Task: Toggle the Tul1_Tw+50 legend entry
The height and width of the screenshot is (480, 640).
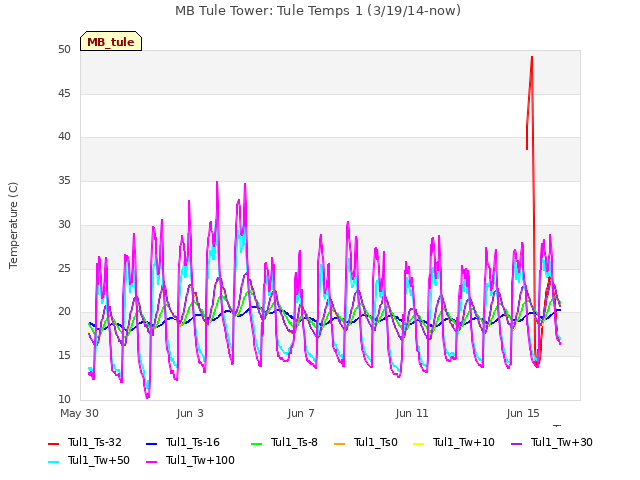Action: click(x=89, y=460)
